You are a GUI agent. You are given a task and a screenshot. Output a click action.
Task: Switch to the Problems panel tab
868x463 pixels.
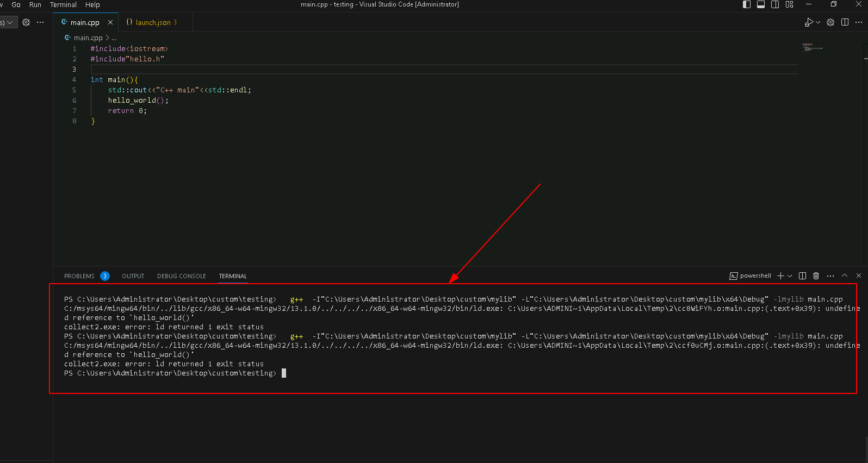(79, 276)
